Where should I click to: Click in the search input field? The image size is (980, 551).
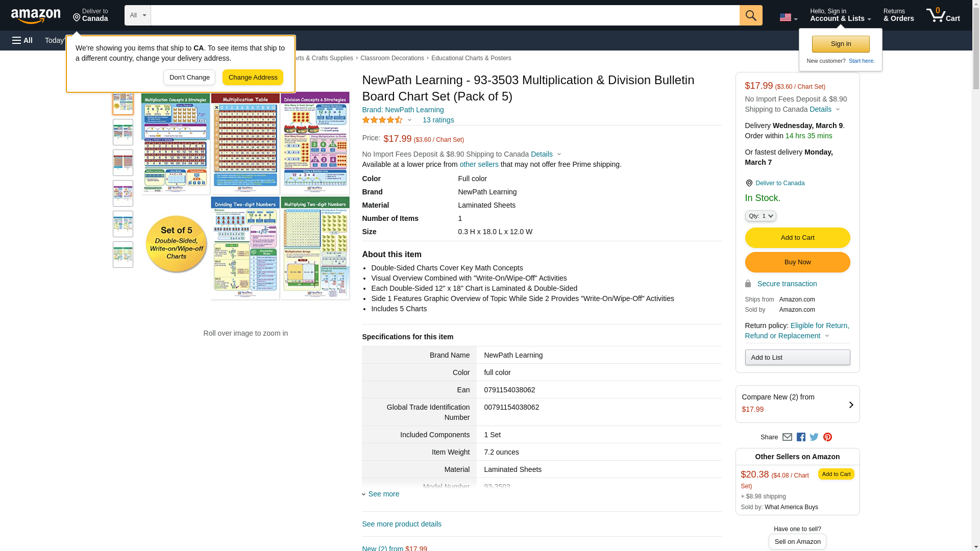click(x=444, y=15)
